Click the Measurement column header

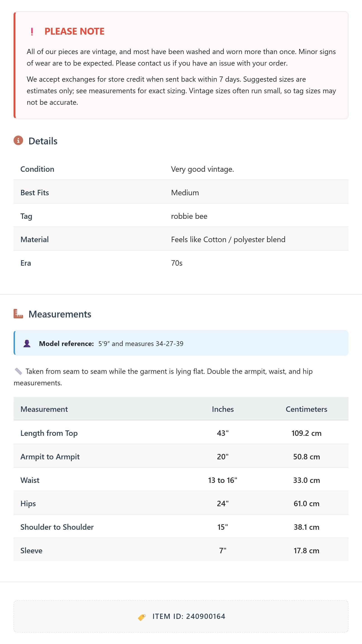[44, 409]
